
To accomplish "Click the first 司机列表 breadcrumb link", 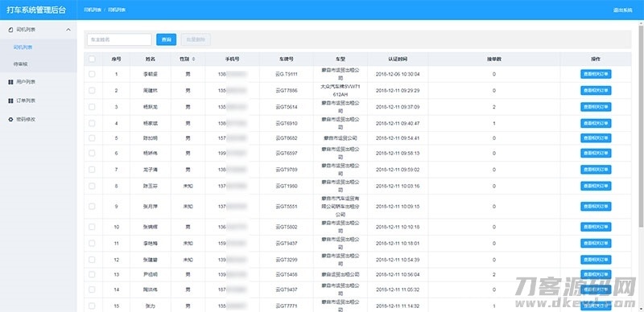I will click(93, 10).
